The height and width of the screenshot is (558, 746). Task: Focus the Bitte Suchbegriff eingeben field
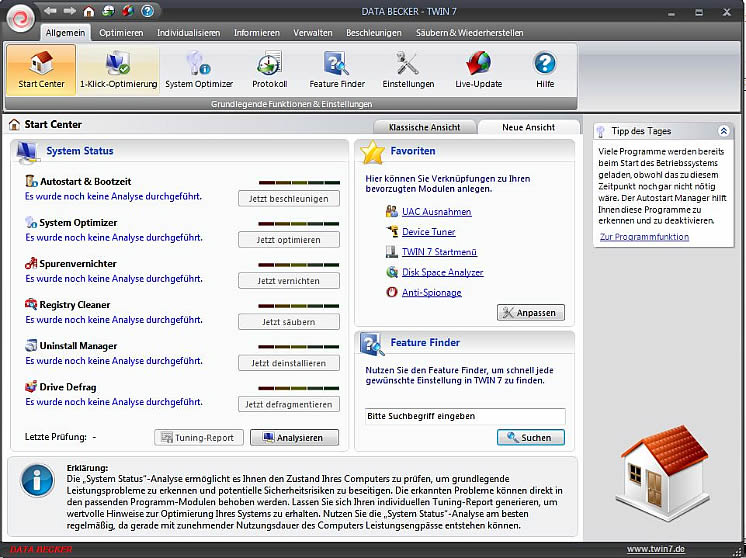pyautogui.click(x=465, y=416)
